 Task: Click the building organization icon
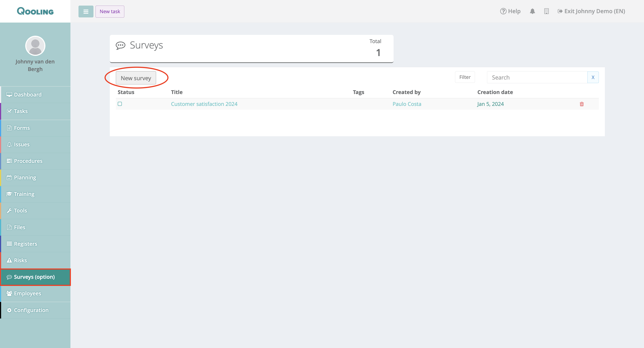coord(546,11)
